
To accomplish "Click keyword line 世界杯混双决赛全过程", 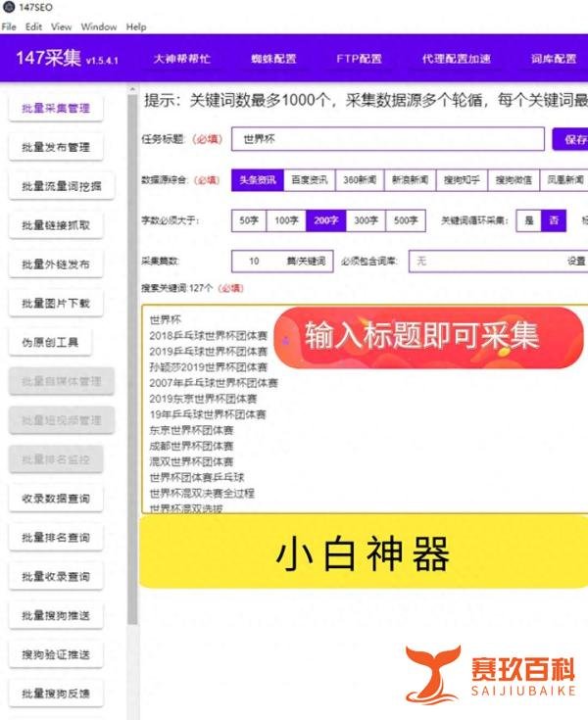I will tap(202, 493).
